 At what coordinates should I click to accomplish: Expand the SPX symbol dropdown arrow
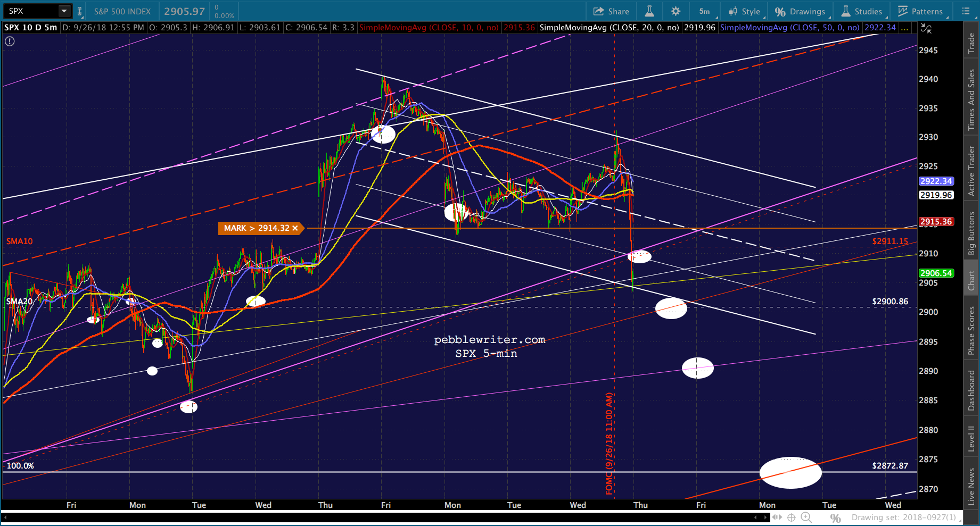(x=64, y=11)
